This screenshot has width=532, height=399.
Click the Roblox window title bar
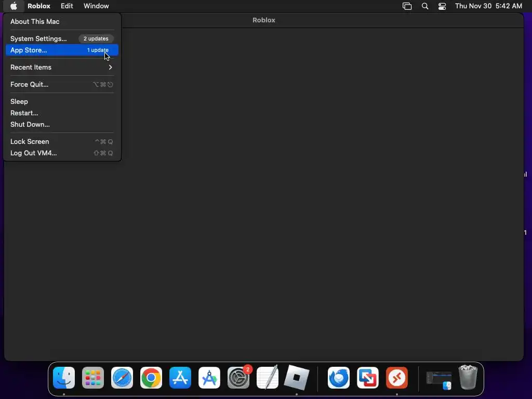click(263, 20)
